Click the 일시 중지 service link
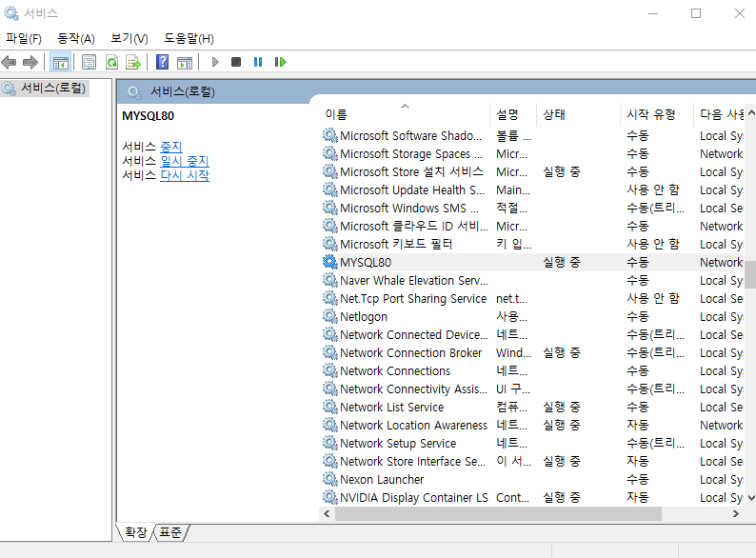Image resolution: width=756 pixels, height=558 pixels. point(185,161)
